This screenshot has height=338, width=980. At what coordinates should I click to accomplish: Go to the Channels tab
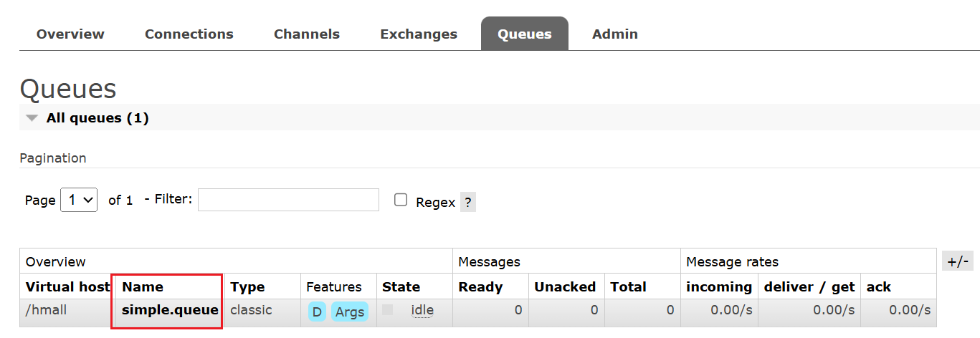pos(307,34)
